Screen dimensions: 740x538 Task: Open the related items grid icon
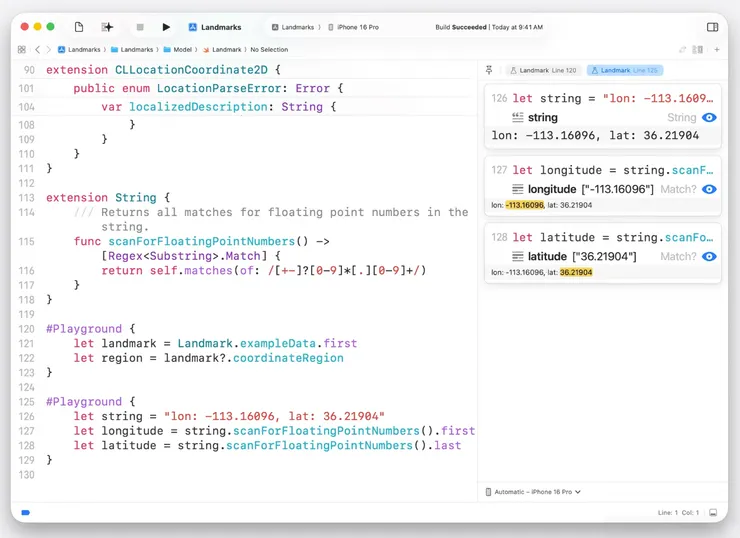click(22, 49)
